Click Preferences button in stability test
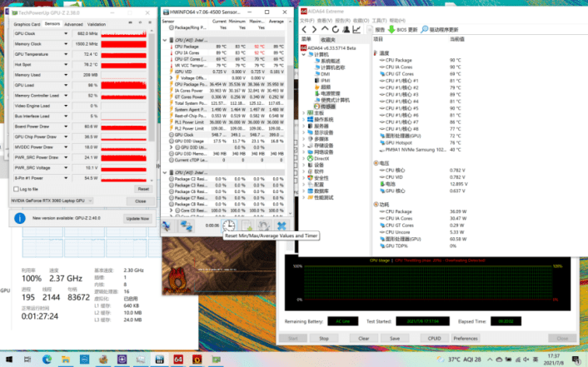 [466, 338]
